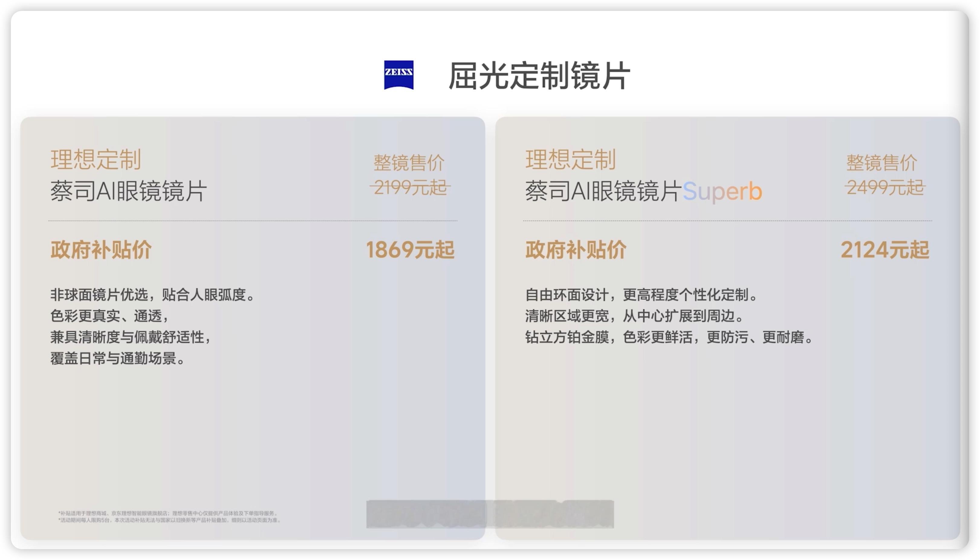
Task: Click right card 政府补贴价 label
Action: point(576,250)
